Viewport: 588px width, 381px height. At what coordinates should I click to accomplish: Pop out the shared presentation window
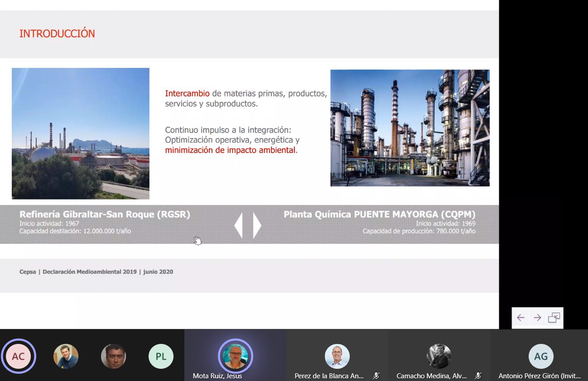[554, 318]
